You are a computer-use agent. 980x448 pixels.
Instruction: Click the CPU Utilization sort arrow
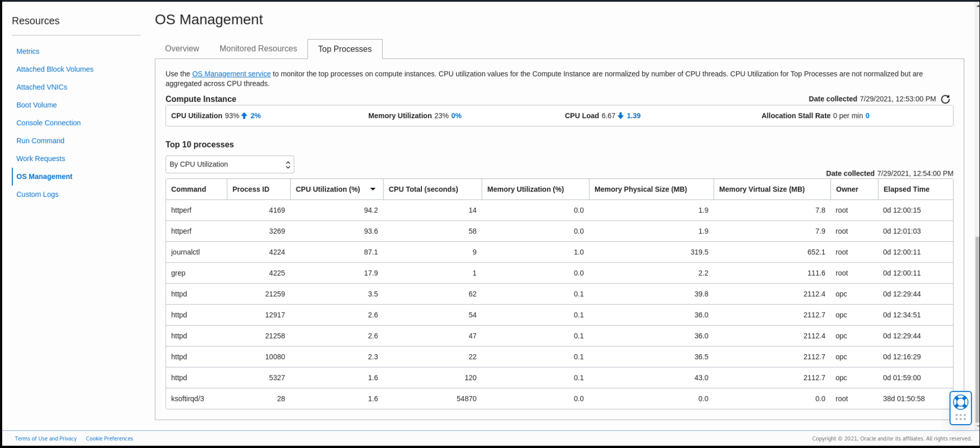(373, 189)
